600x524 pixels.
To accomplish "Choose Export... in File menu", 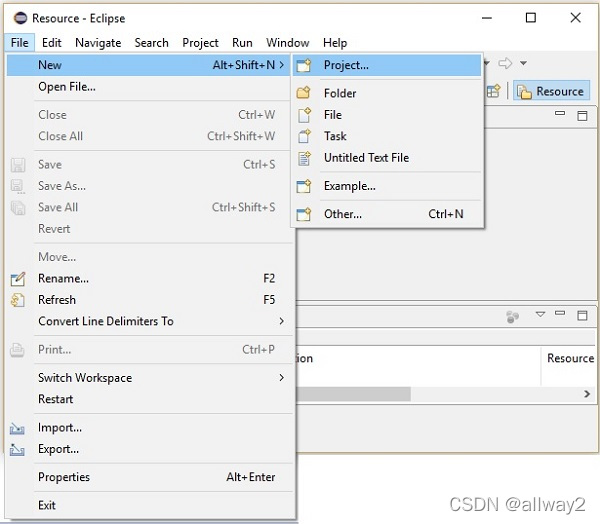I will coord(148,449).
